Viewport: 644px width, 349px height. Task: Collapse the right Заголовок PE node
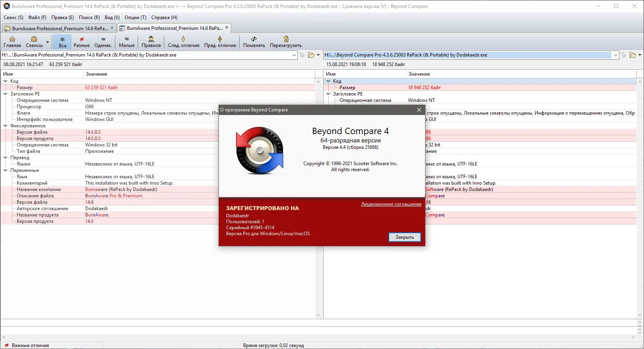click(328, 94)
